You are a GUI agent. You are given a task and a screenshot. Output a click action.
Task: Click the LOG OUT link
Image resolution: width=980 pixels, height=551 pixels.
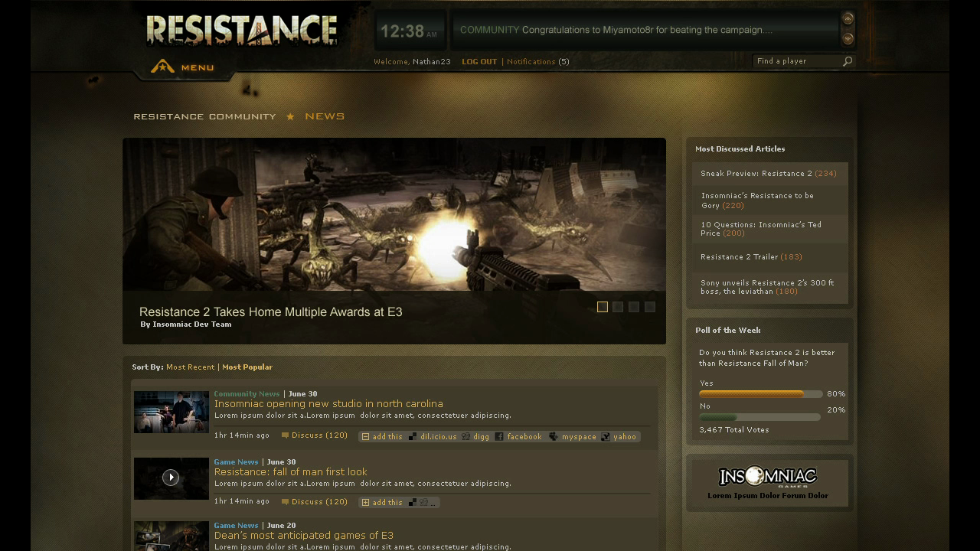point(479,62)
